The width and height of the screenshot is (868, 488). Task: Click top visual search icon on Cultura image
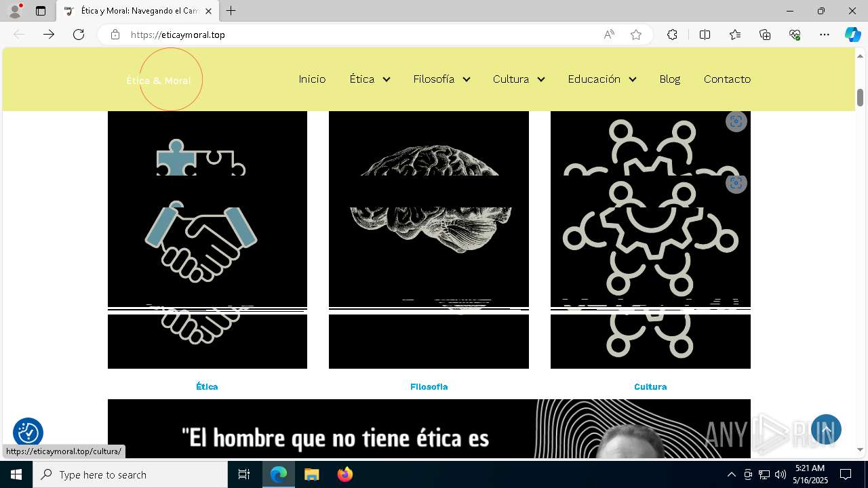736,121
